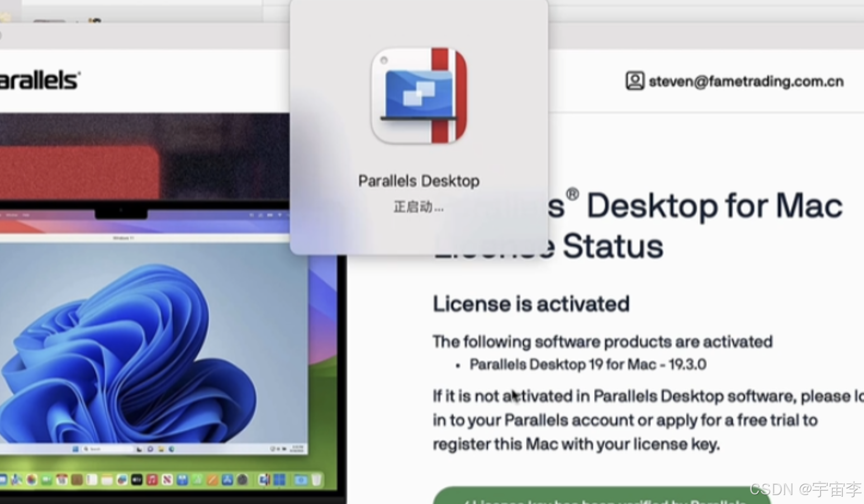
Task: Select "The following software products are activated" line
Action: [602, 341]
